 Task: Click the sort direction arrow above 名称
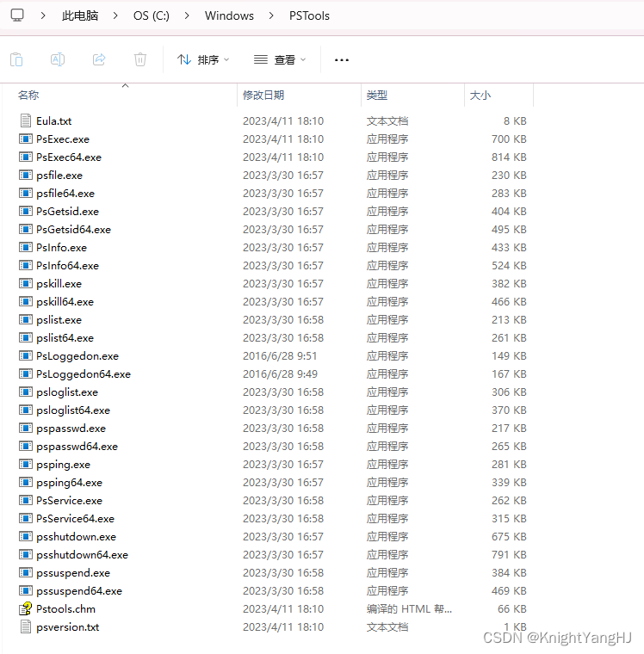[x=125, y=85]
